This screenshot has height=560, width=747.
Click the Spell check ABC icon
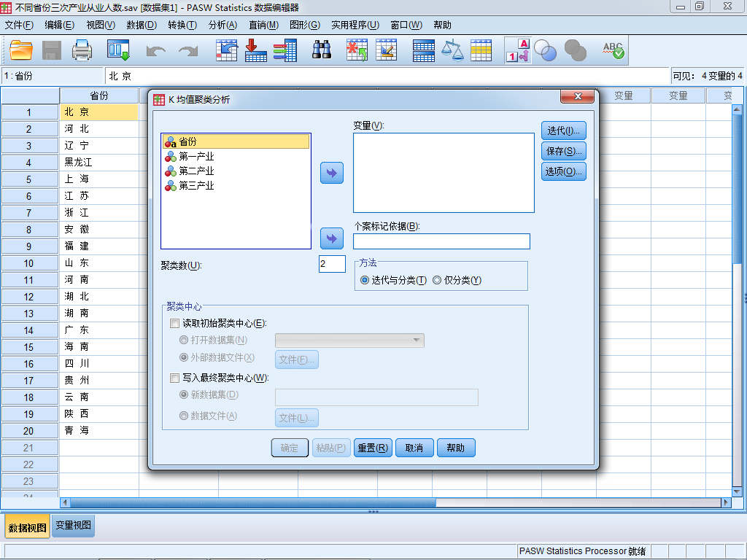tap(613, 50)
